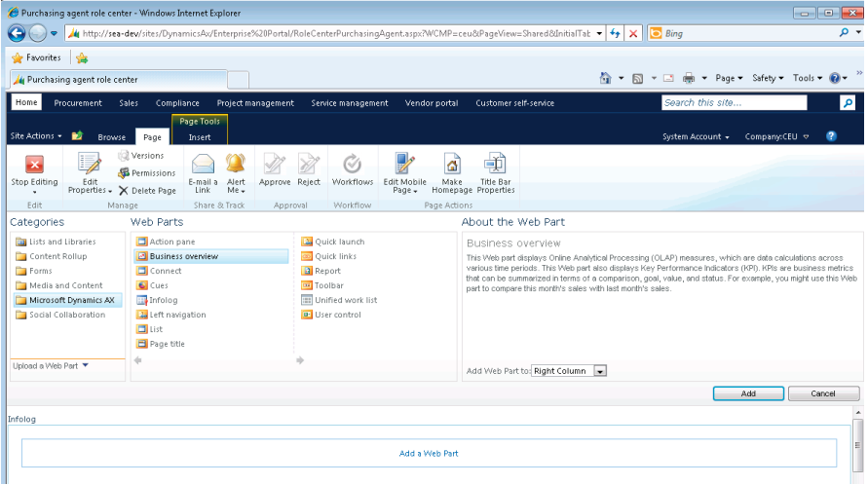
Task: Click the browser Back arrow
Action: click(x=17, y=34)
